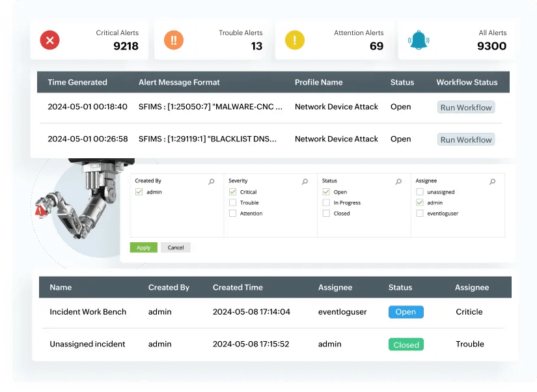The height and width of the screenshot is (392, 537).
Task: Click Open status in BLACKLIST DNS row
Action: pyautogui.click(x=400, y=139)
